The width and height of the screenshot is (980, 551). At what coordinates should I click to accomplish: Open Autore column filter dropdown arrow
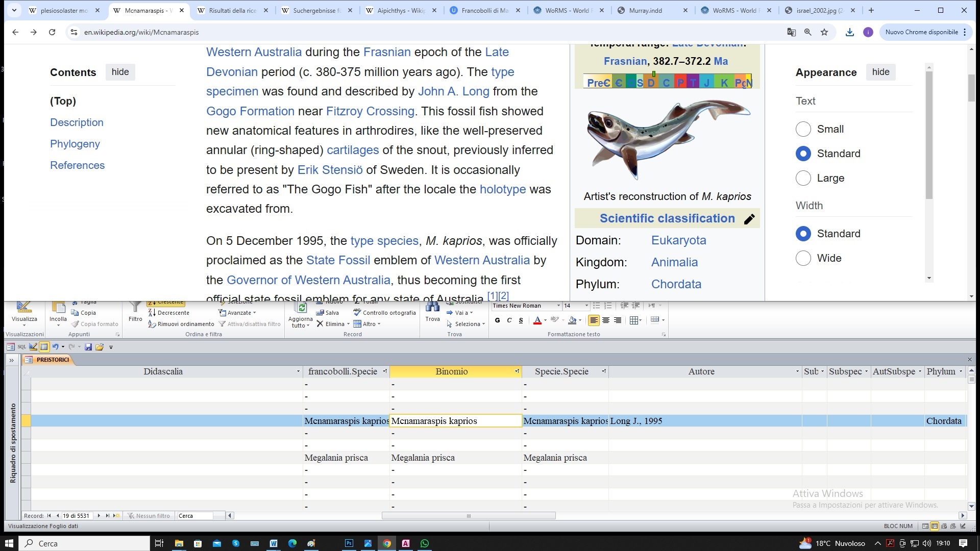click(797, 371)
